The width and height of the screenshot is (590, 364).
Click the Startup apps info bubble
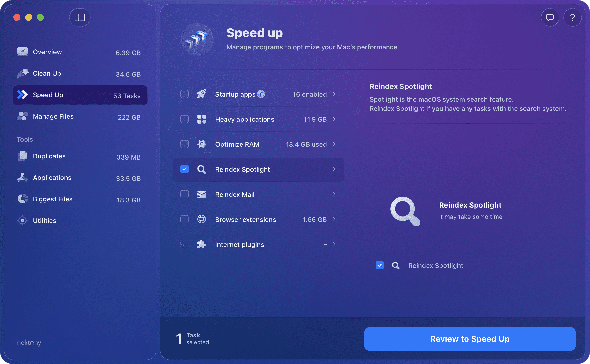[x=261, y=94]
